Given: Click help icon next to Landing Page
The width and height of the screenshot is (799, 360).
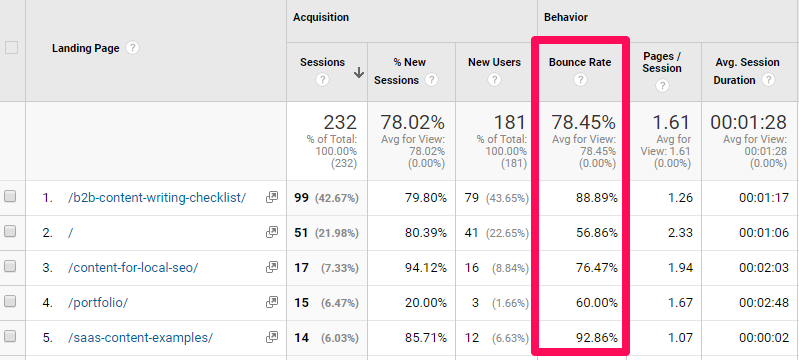Looking at the screenshot, I should pos(132,48).
